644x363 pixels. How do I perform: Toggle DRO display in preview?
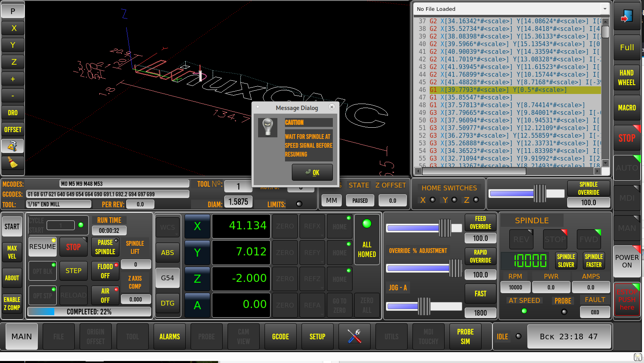13,113
